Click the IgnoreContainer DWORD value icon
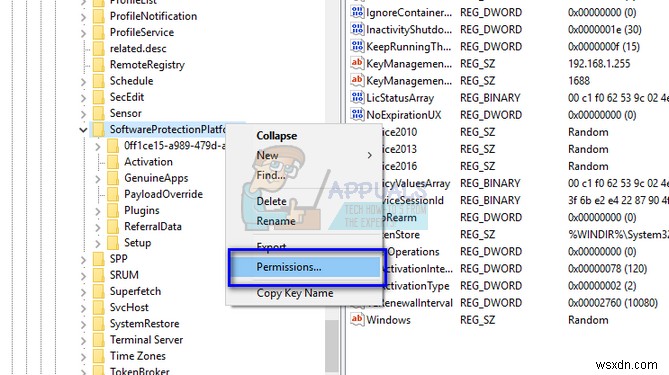Viewport: 669px width, 375px height. (357, 12)
